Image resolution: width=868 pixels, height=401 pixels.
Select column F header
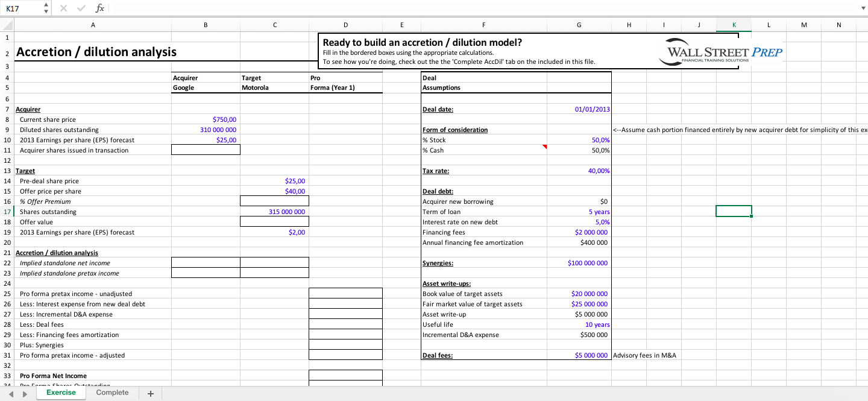click(484, 25)
